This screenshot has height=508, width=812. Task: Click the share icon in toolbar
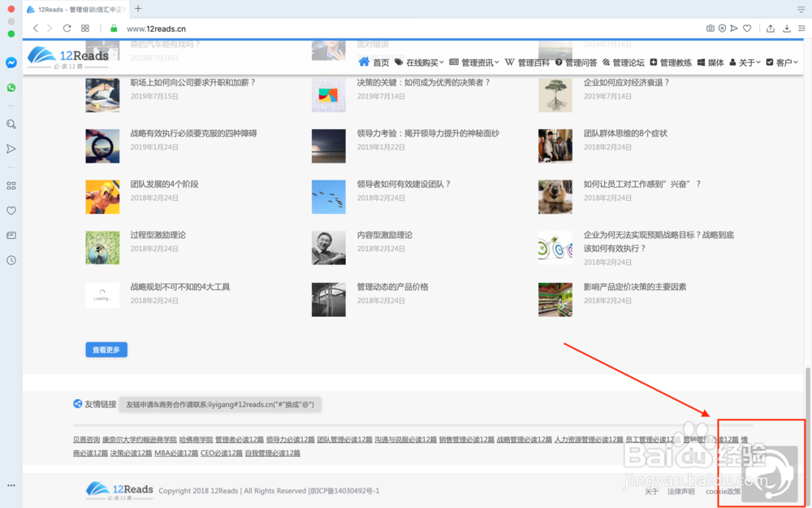(x=771, y=28)
